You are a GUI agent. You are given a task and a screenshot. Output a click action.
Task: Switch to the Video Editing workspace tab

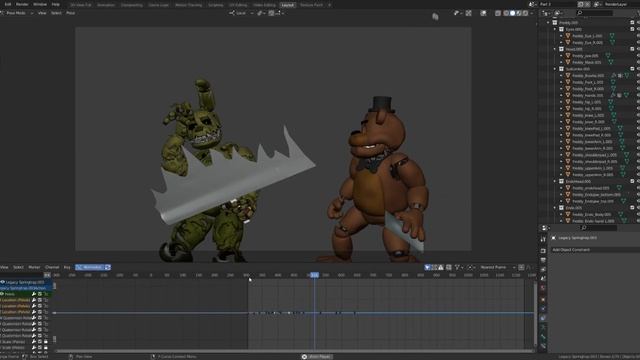(264, 5)
